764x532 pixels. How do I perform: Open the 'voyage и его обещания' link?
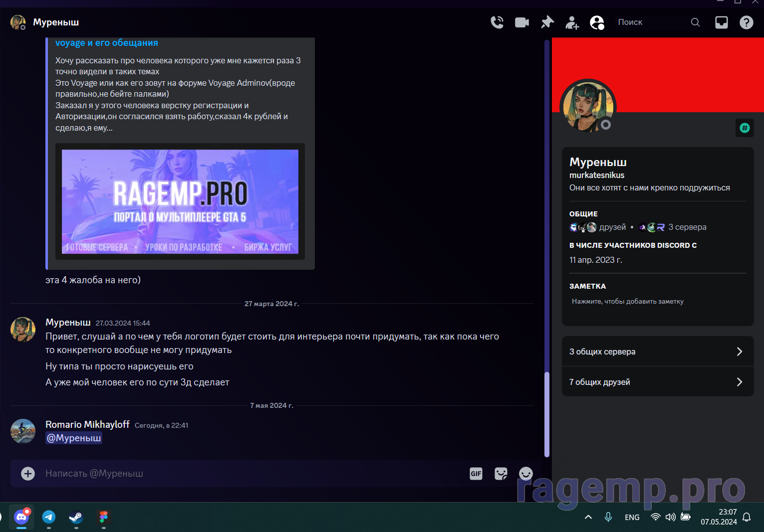106,43
